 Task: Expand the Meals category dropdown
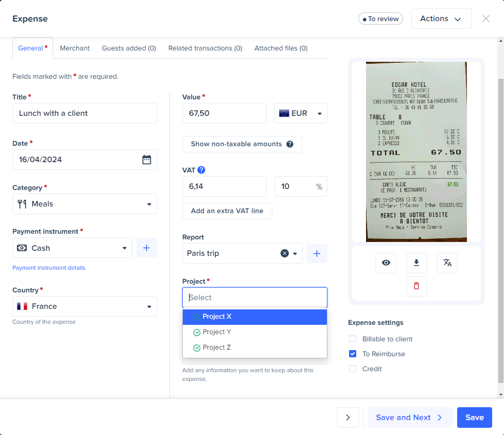click(84, 204)
